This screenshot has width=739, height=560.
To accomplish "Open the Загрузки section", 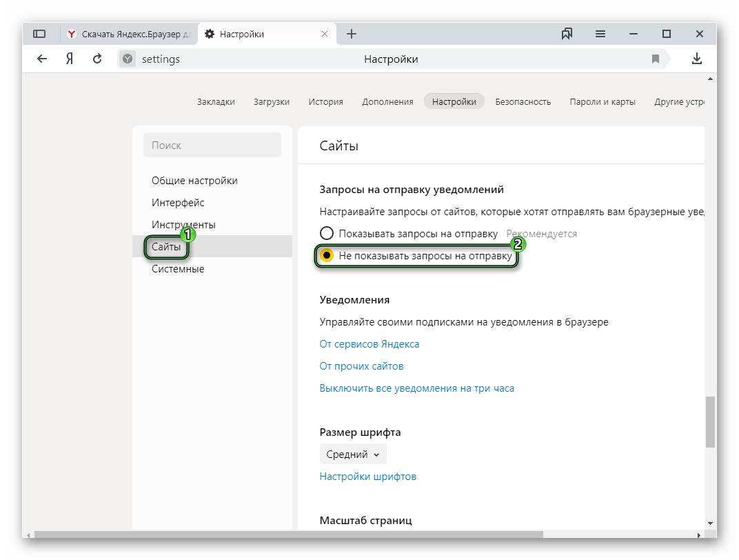I will (x=272, y=102).
